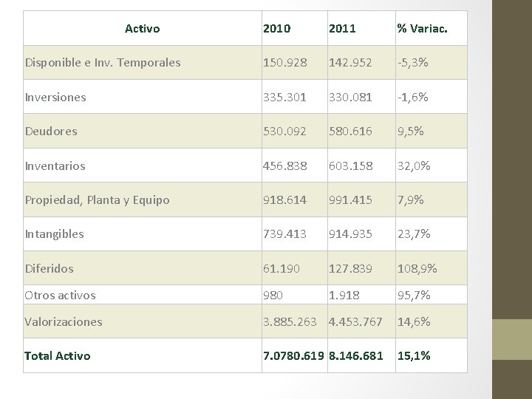Select the Otros activos row label

click(x=60, y=295)
